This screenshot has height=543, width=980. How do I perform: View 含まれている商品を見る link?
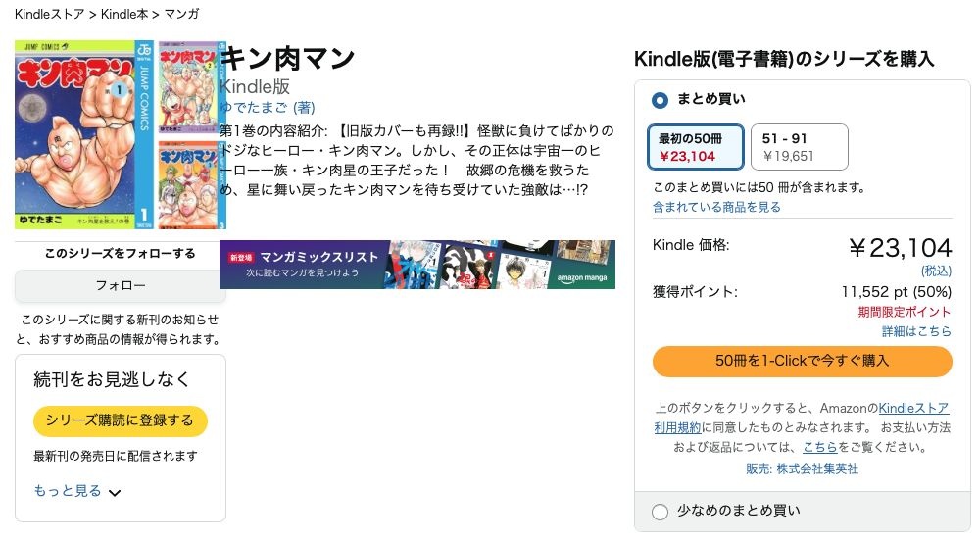click(x=716, y=207)
